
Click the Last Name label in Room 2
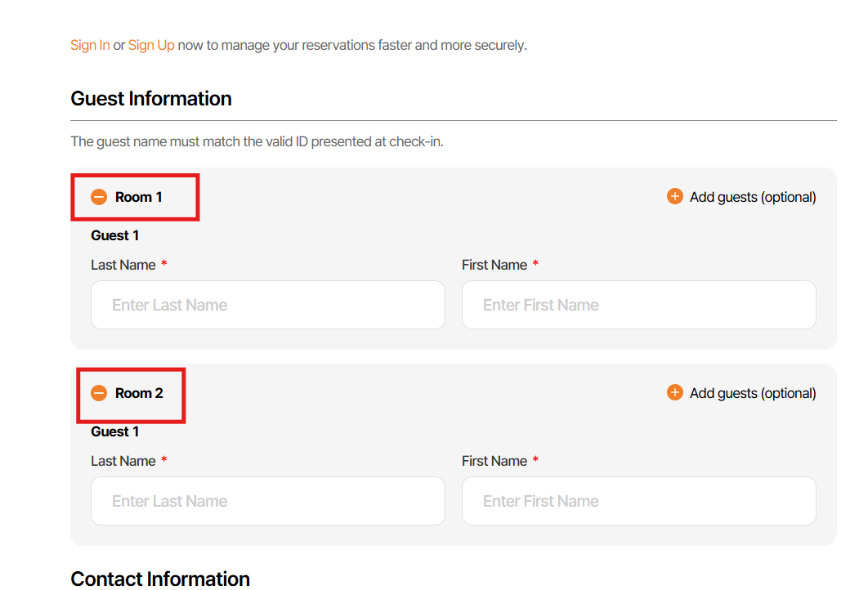click(123, 461)
